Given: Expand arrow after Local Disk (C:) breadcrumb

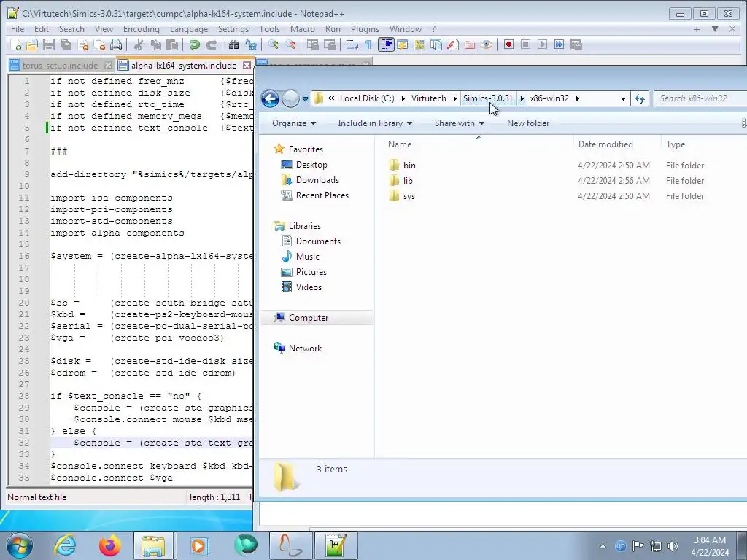Looking at the screenshot, I should 403,98.
